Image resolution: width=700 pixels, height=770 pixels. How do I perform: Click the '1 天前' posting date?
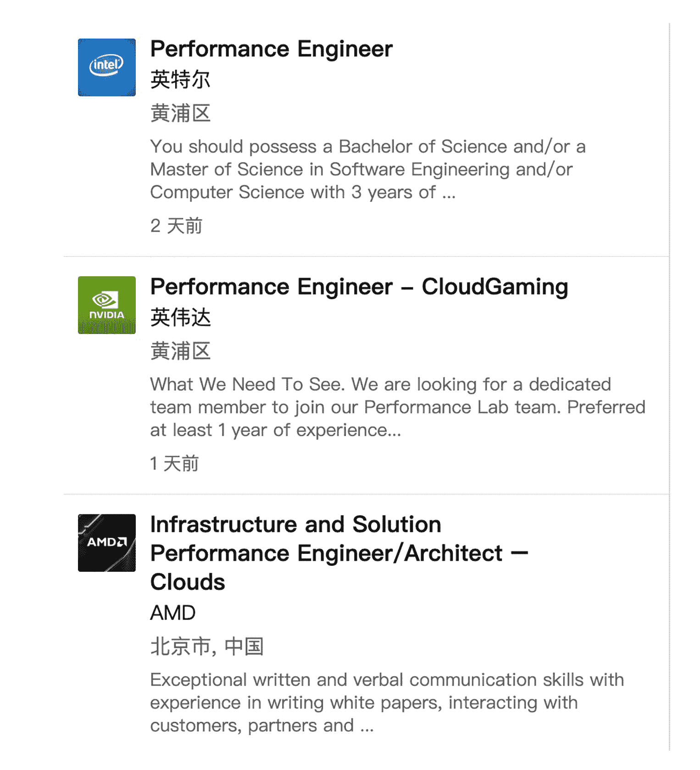(174, 463)
